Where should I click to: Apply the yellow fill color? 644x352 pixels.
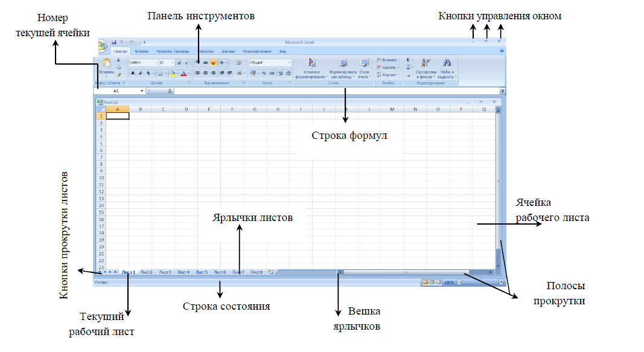click(x=173, y=74)
